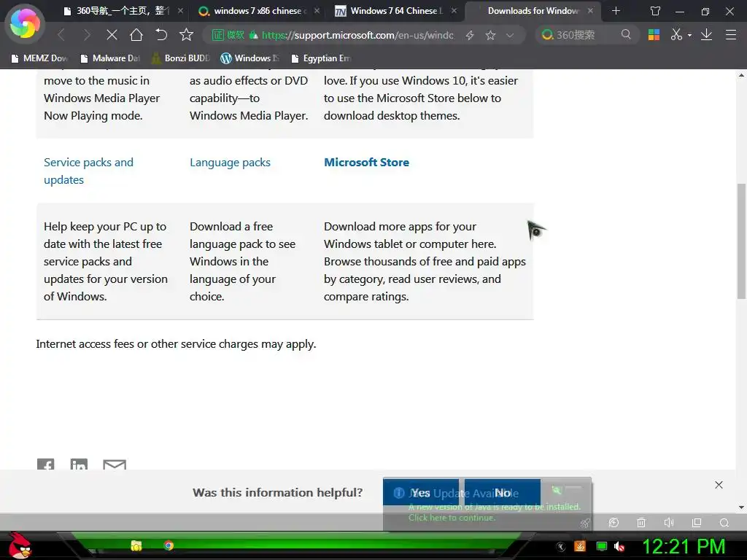Go forward using the forward arrow

tap(87, 35)
